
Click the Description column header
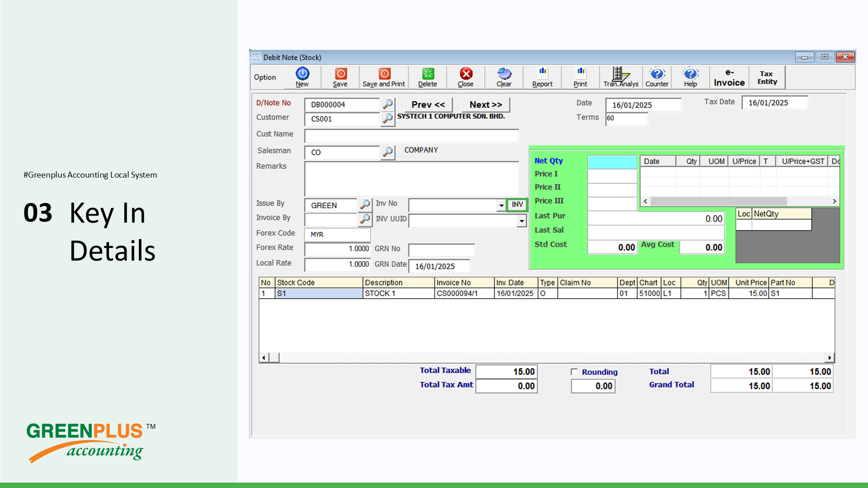pyautogui.click(x=399, y=282)
